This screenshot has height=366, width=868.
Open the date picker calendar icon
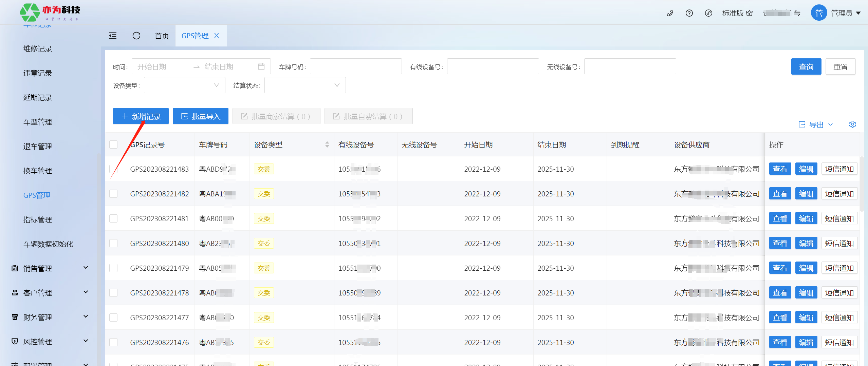[261, 66]
